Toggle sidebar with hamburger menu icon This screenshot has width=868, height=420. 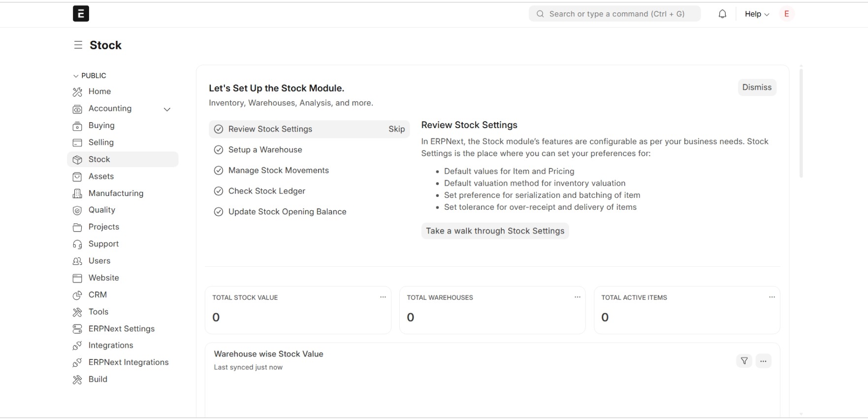(78, 45)
